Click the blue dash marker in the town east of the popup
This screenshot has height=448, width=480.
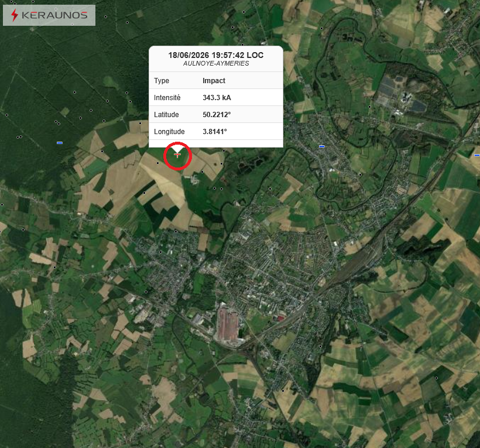coord(322,146)
